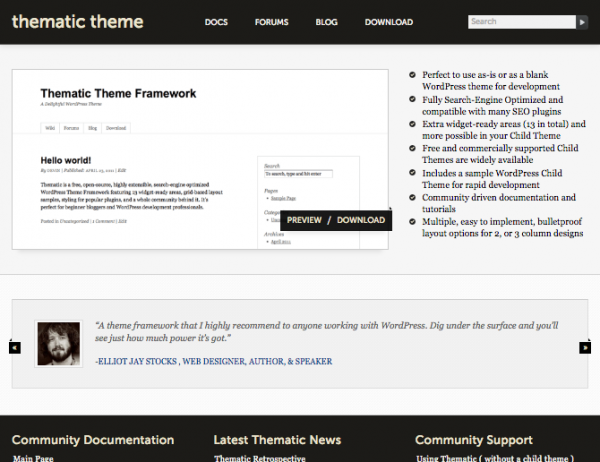Click Elliot Jay Stocks portrait photo
The width and height of the screenshot is (600, 462).
(x=59, y=344)
